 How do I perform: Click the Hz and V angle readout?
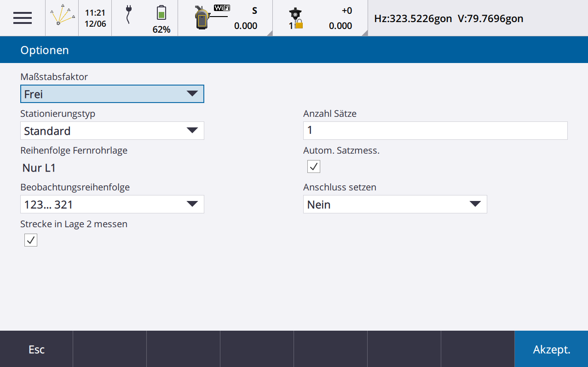point(449,18)
